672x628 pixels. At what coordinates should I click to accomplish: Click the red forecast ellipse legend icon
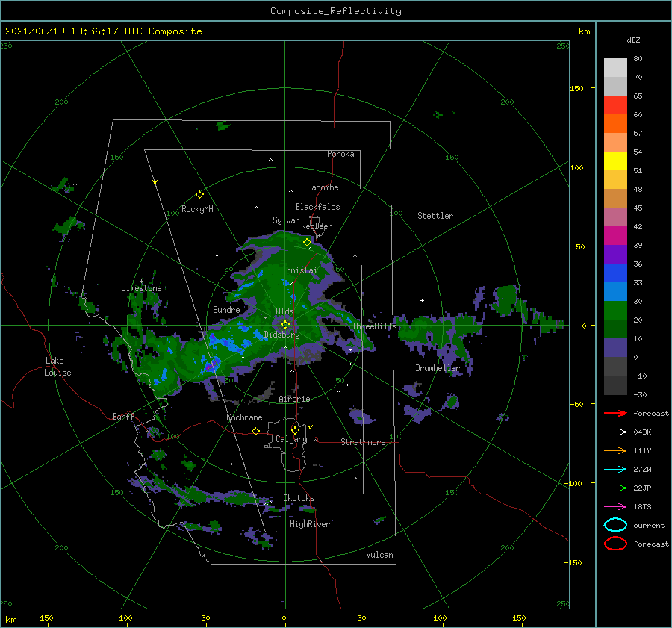coord(615,544)
